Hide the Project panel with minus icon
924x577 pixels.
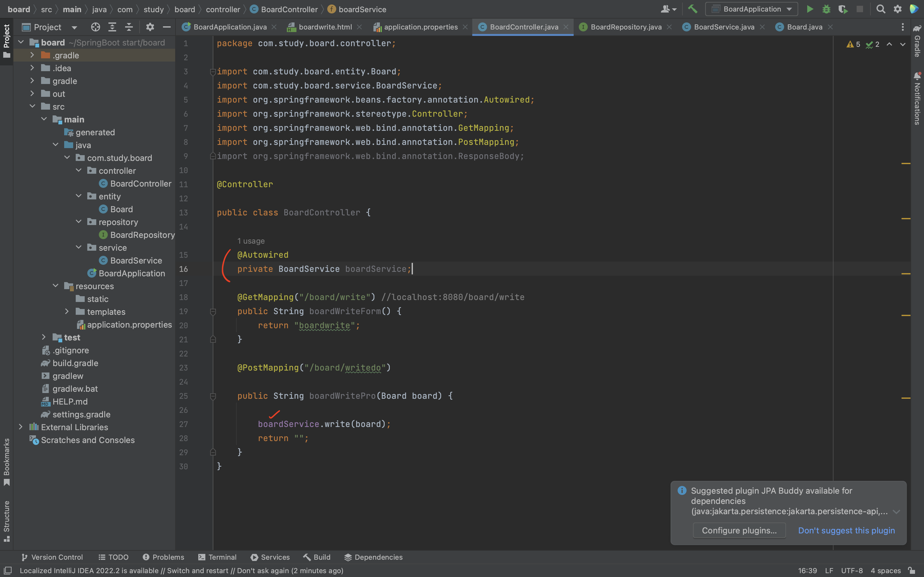pyautogui.click(x=167, y=27)
